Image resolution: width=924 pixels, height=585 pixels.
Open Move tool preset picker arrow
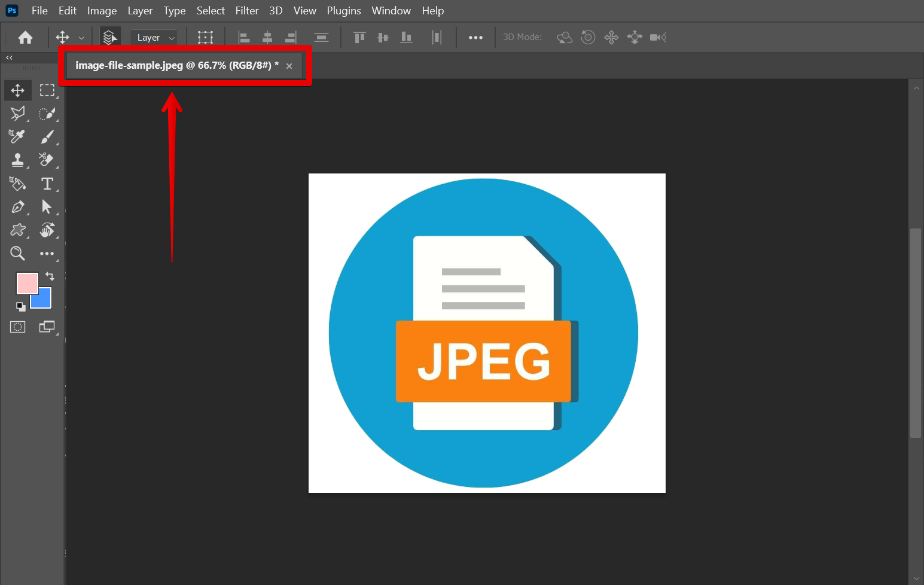tap(81, 38)
